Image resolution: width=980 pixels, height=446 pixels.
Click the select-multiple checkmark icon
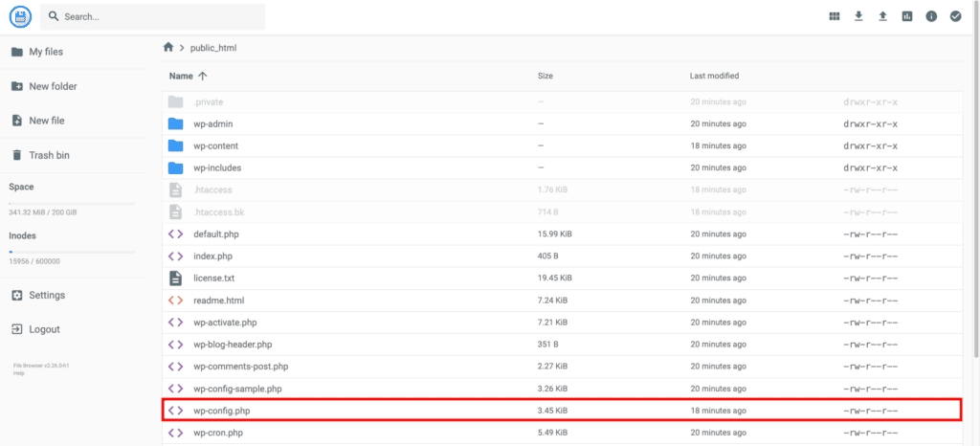[956, 17]
